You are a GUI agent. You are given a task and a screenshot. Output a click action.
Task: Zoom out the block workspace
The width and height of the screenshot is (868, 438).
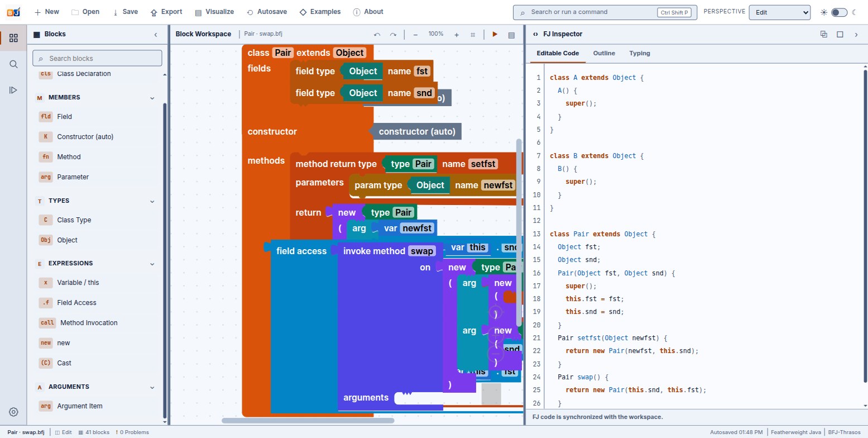(x=415, y=35)
